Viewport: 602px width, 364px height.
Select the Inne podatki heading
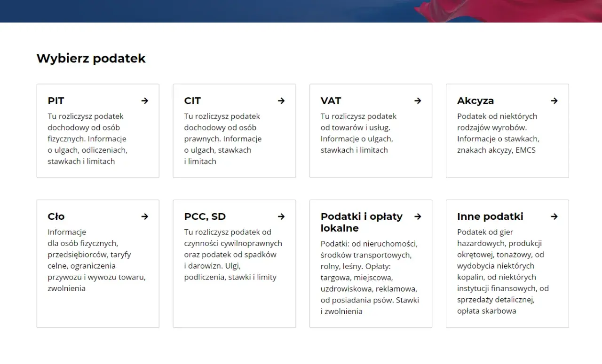click(x=490, y=217)
